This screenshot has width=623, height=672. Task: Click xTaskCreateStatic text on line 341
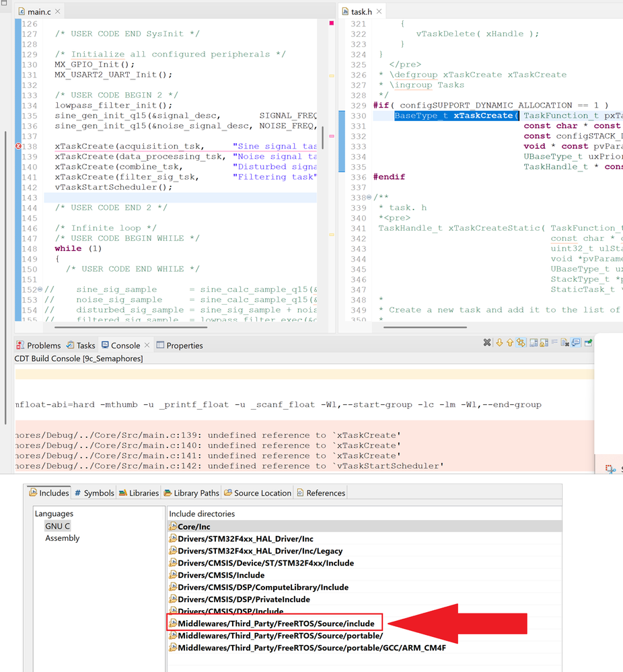pos(494,228)
